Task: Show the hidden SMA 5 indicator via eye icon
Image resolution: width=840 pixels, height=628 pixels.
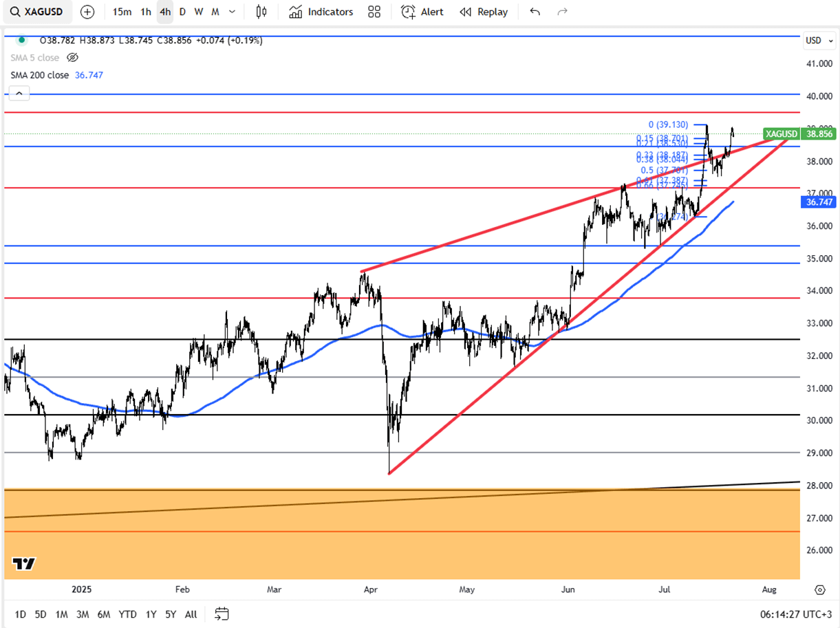Action: (72, 58)
